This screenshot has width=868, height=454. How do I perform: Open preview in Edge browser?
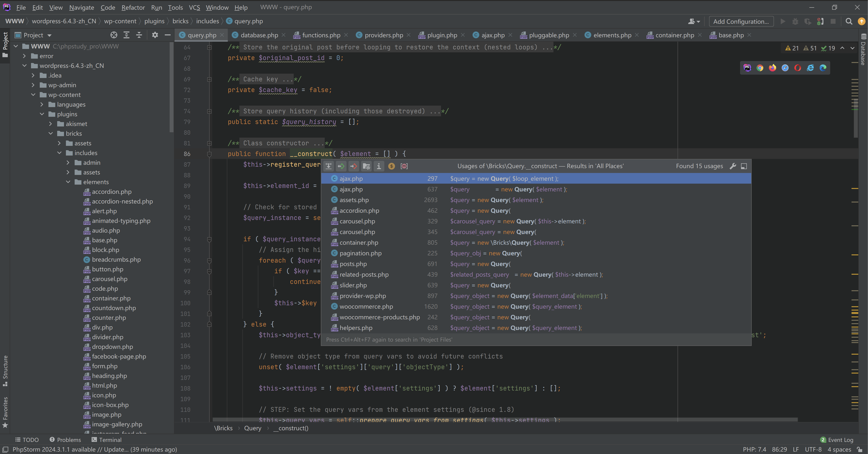(823, 68)
